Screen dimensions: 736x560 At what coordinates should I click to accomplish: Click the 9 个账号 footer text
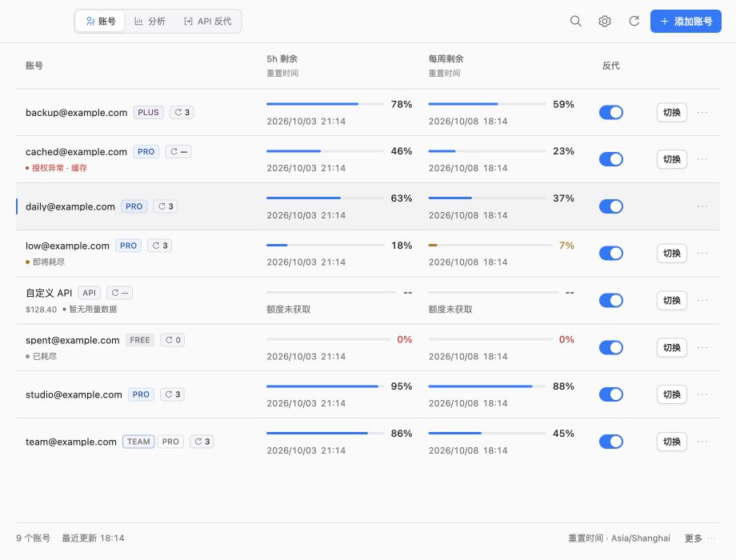coord(33,538)
